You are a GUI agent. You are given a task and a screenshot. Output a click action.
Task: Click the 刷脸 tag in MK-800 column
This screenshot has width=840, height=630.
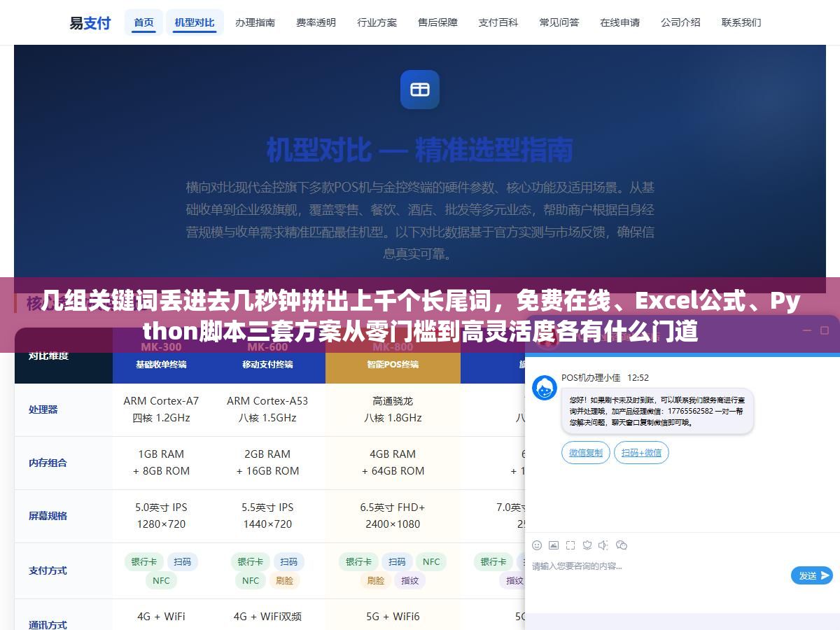[x=376, y=580]
